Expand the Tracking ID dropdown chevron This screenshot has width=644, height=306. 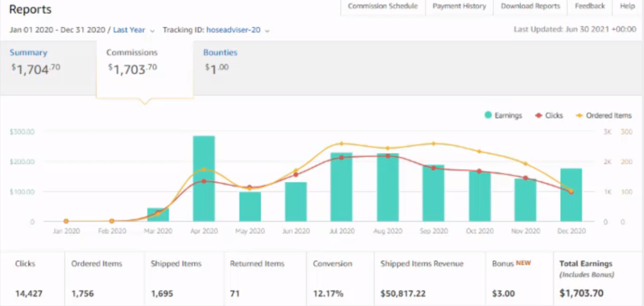267,31
